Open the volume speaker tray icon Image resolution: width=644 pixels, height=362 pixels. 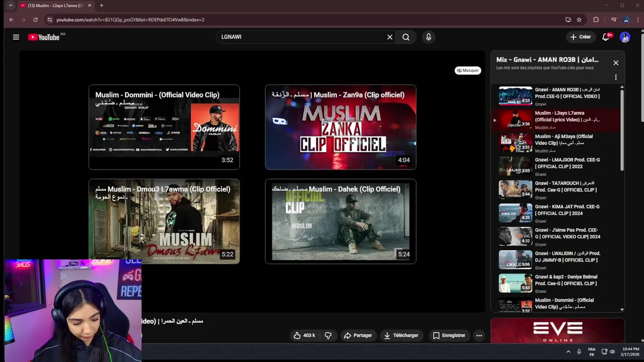612,352
